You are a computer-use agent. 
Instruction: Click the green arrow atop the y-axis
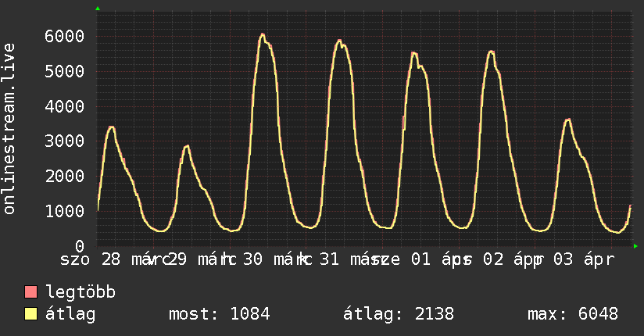point(98,8)
